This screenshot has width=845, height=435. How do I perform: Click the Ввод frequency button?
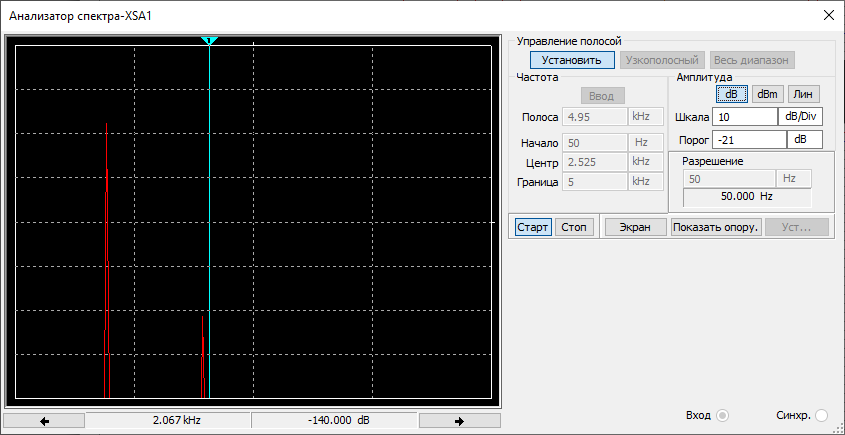601,96
